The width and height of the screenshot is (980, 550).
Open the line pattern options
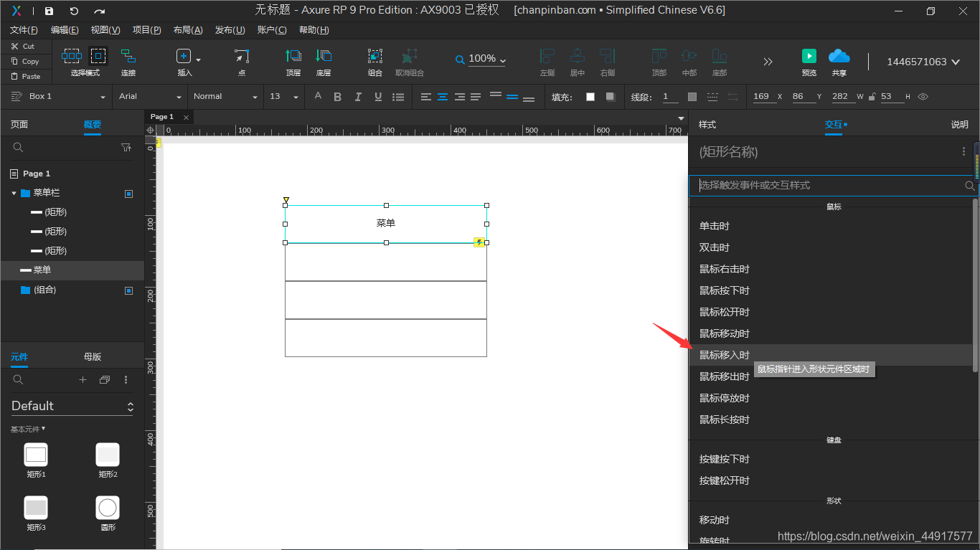[x=712, y=97]
